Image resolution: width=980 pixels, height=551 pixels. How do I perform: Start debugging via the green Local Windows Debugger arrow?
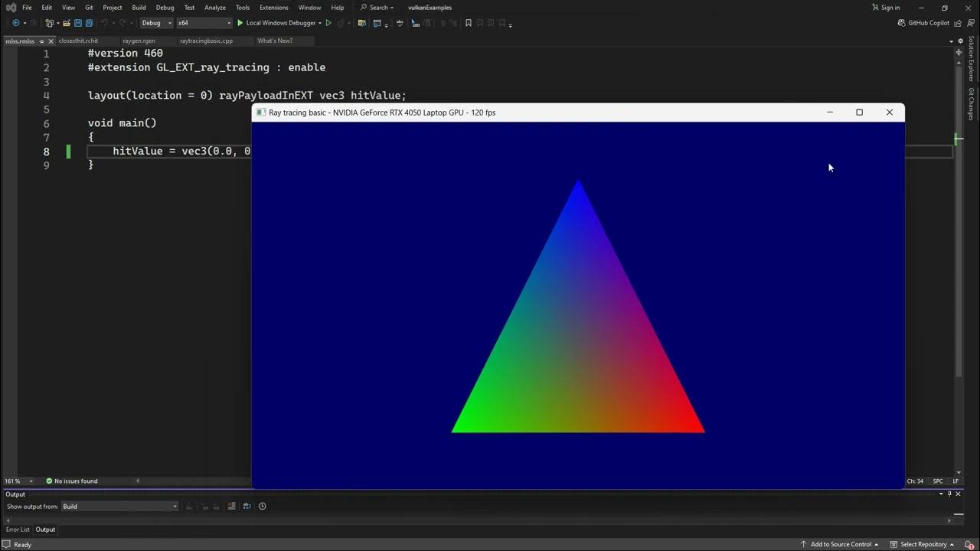[239, 23]
